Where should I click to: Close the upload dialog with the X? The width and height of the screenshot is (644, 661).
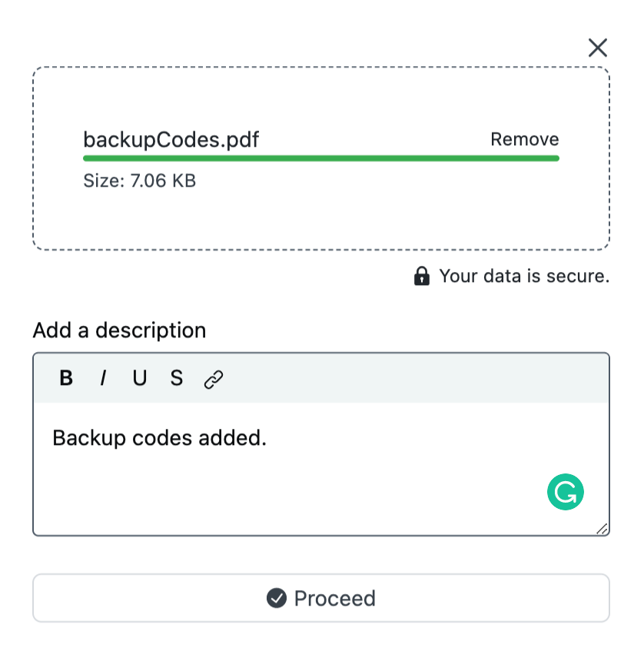pyautogui.click(x=597, y=48)
